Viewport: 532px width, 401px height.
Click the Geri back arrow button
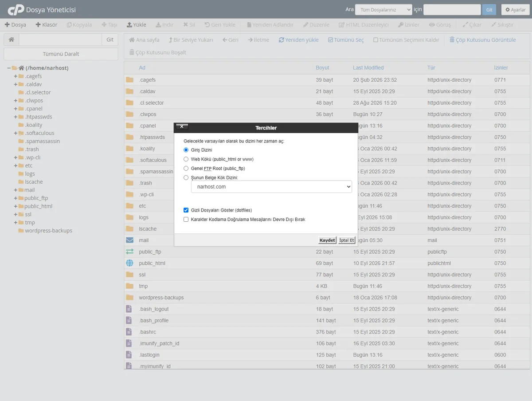point(231,40)
